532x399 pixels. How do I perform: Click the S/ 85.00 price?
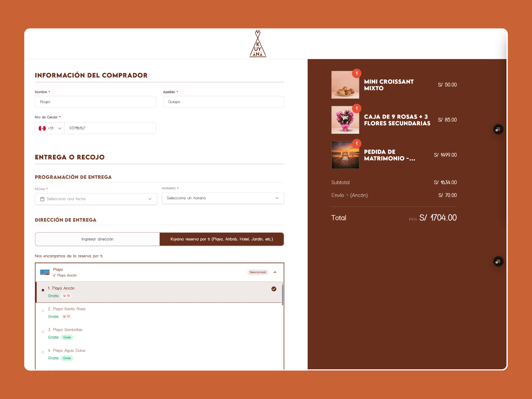447,120
